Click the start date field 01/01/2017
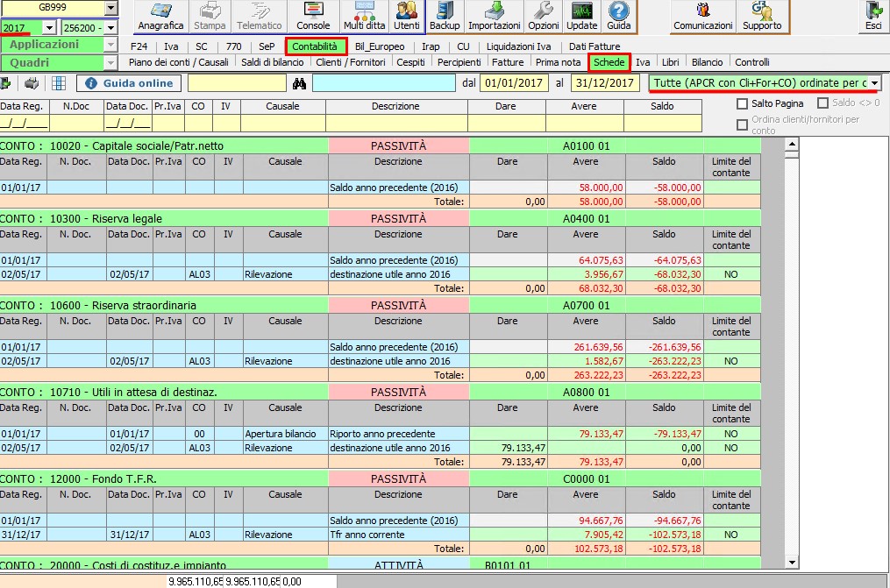This screenshot has width=890, height=588. pyautogui.click(x=512, y=83)
